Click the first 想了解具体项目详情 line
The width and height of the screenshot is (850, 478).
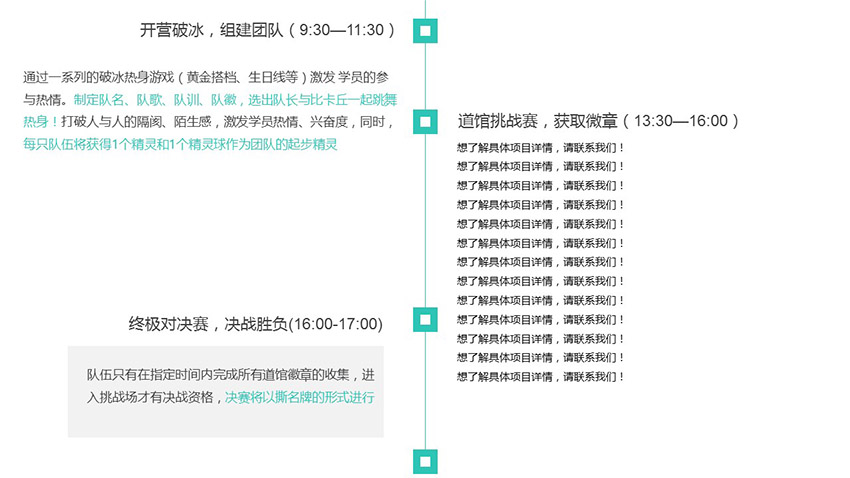pos(540,148)
